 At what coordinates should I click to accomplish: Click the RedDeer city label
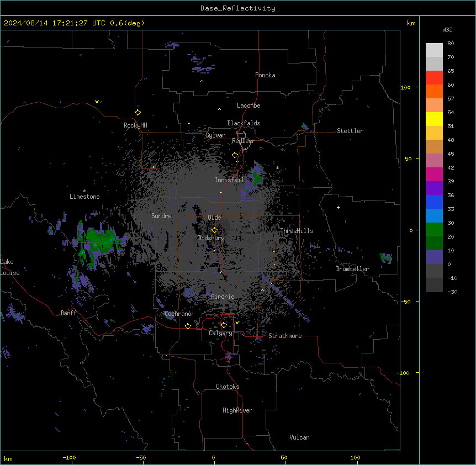pos(243,141)
